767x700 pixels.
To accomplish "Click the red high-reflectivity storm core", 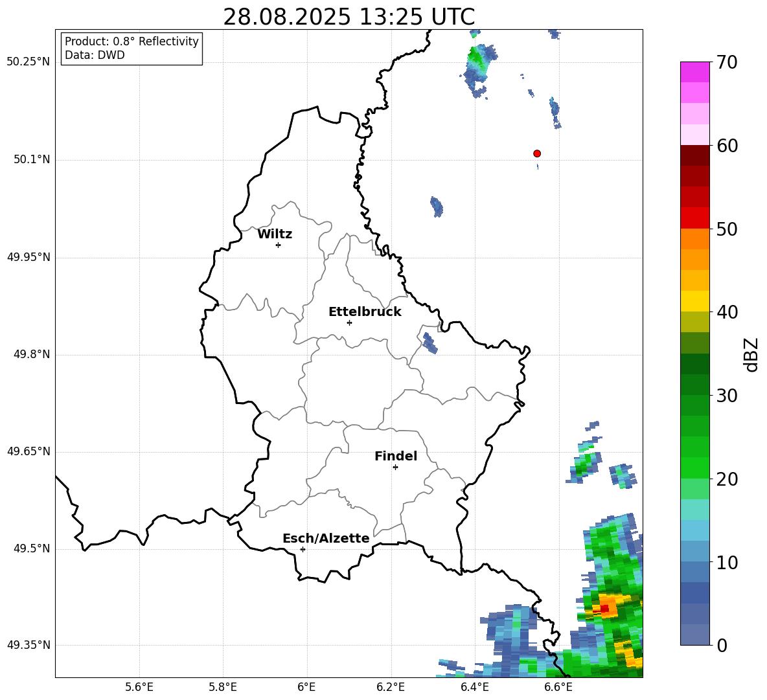I will pyautogui.click(x=604, y=609).
